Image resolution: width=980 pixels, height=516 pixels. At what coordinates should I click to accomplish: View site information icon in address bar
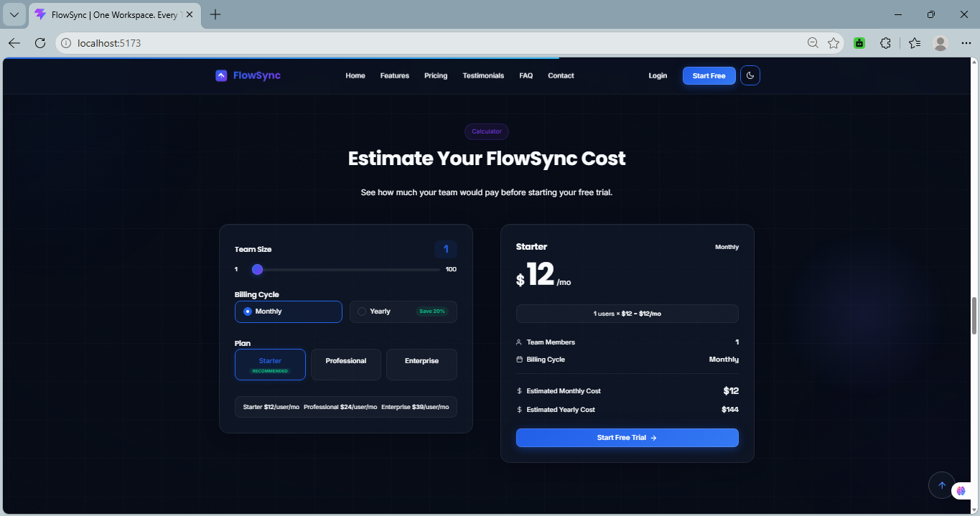(66, 43)
